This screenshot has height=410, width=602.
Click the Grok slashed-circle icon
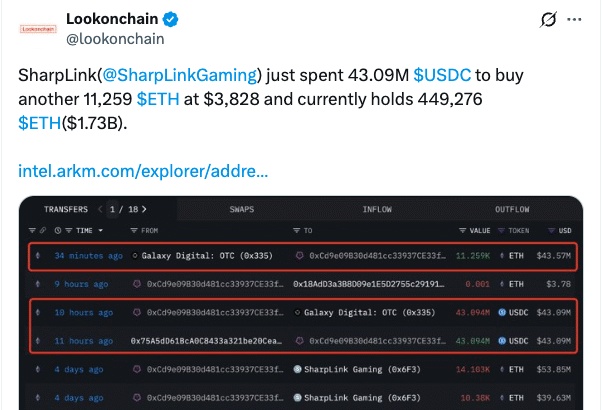click(548, 19)
